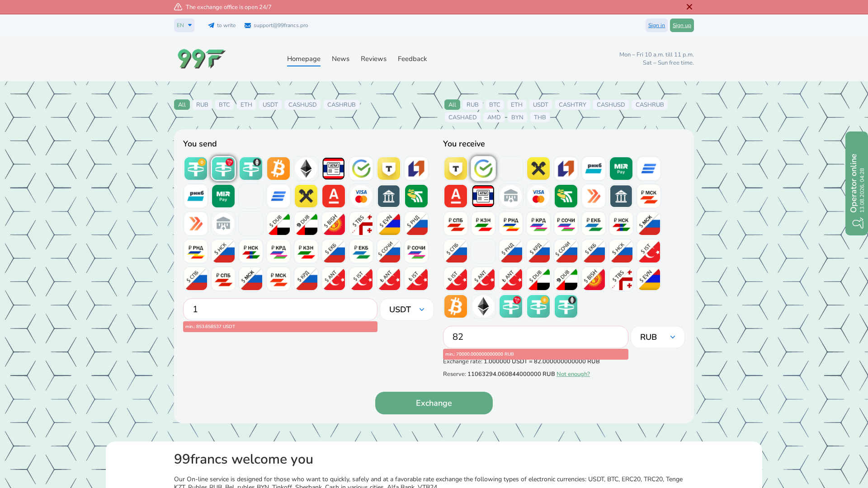Choose Bitcoin icon in You send
868x488 pixels.
(x=278, y=169)
